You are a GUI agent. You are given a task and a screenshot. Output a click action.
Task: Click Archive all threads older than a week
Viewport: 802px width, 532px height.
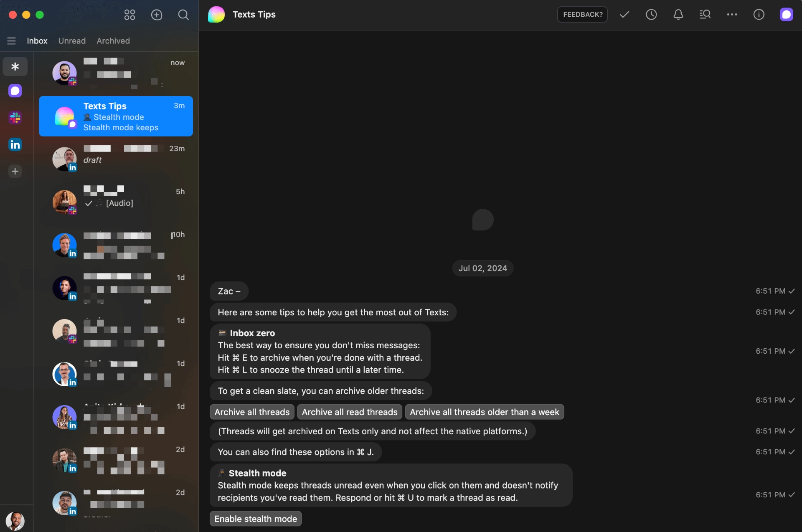(485, 412)
